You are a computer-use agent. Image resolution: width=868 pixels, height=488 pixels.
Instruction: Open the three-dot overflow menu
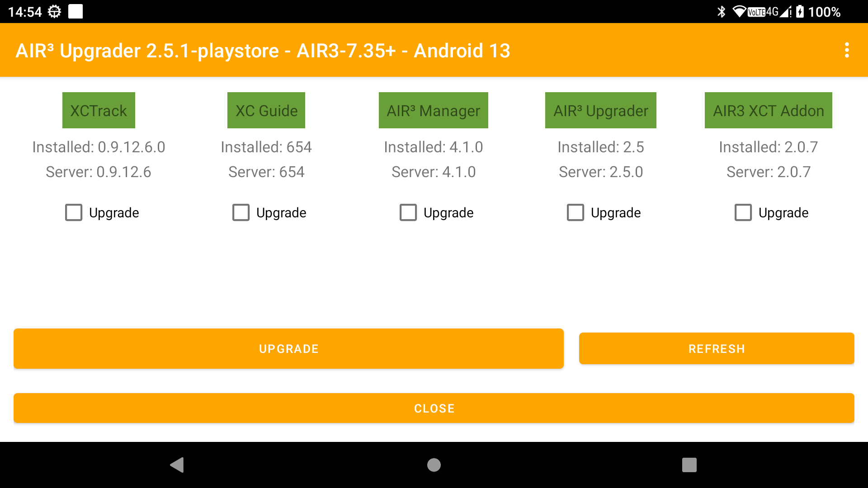(847, 50)
